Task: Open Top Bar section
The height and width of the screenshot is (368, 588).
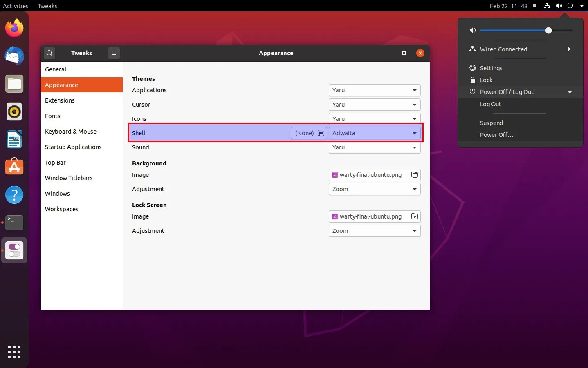Action: pyautogui.click(x=82, y=163)
